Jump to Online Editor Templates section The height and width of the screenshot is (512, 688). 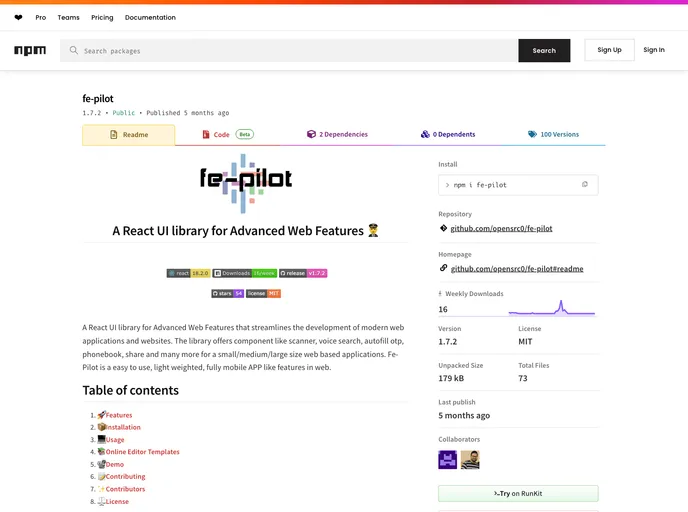coord(142,452)
